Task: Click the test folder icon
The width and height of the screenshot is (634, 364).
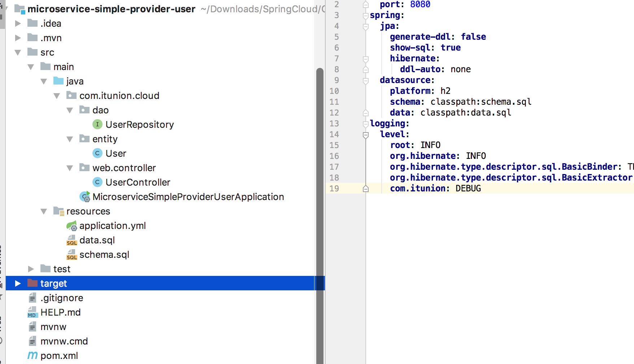Action: click(x=45, y=269)
